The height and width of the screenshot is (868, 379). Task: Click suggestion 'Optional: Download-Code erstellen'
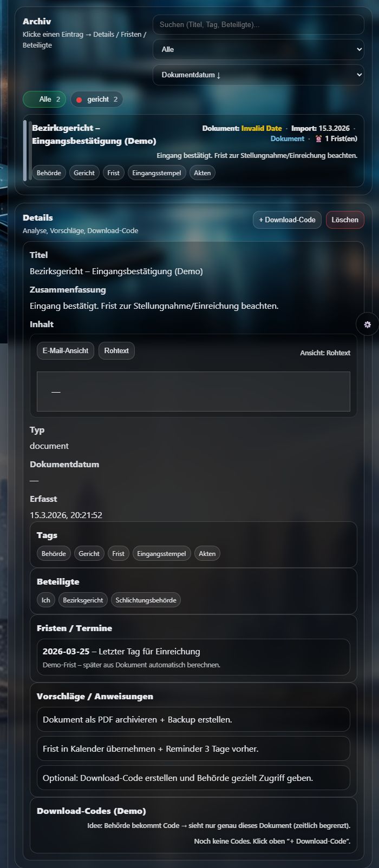coord(193,778)
